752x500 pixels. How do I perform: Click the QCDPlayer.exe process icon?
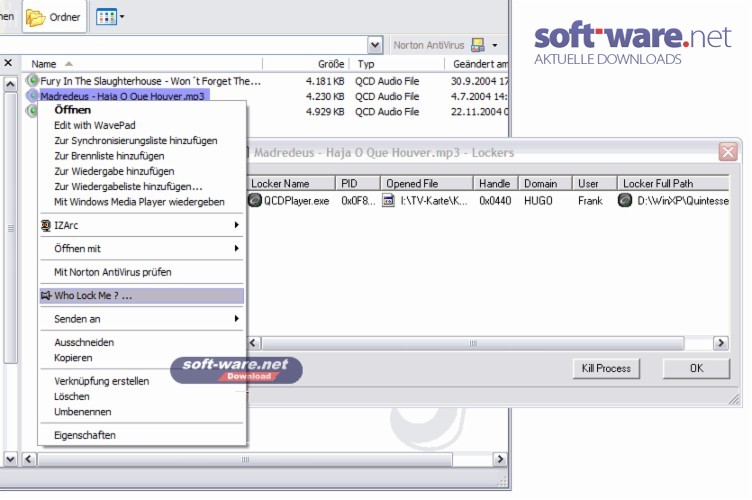(255, 200)
